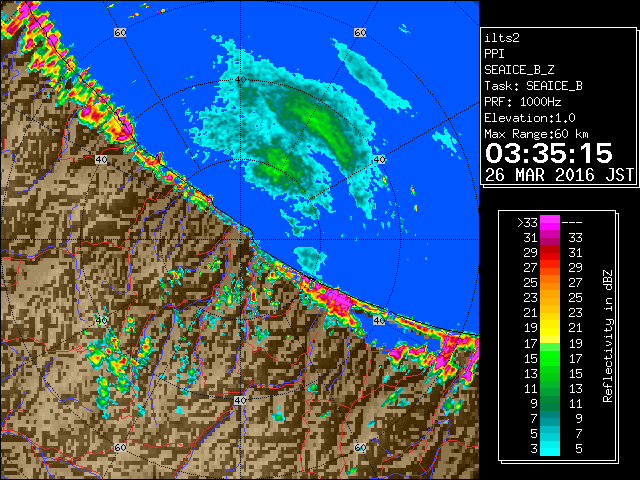Screen dimensions: 640x480
Task: Click the "60" ring label in the southeast
Action: [x=360, y=447]
